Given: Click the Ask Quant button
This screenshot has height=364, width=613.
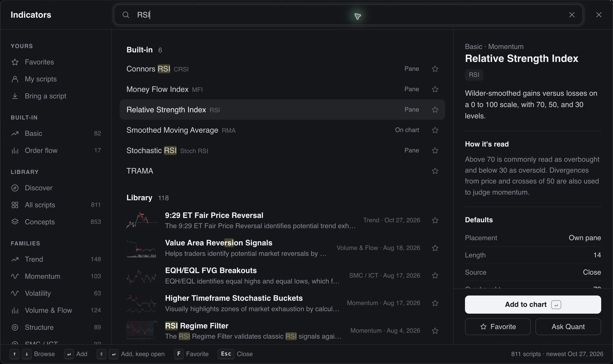Looking at the screenshot, I should (568, 327).
